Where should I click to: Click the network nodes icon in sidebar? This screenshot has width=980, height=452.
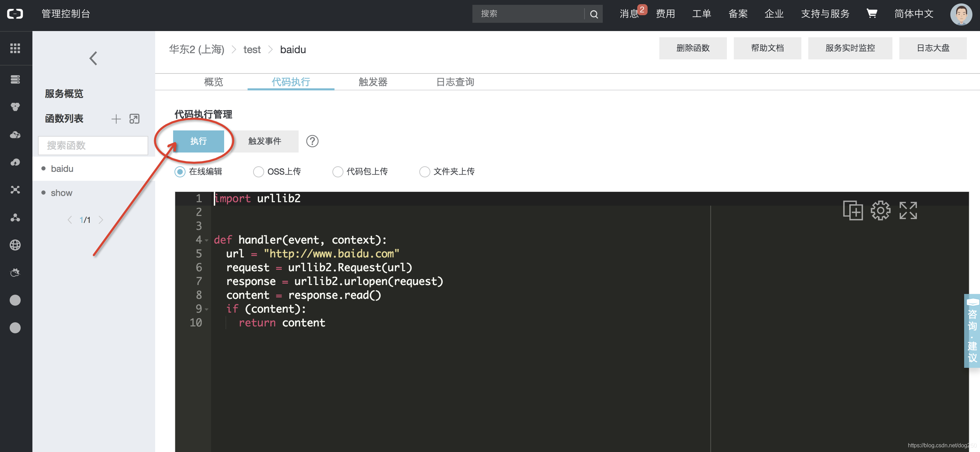(x=15, y=190)
